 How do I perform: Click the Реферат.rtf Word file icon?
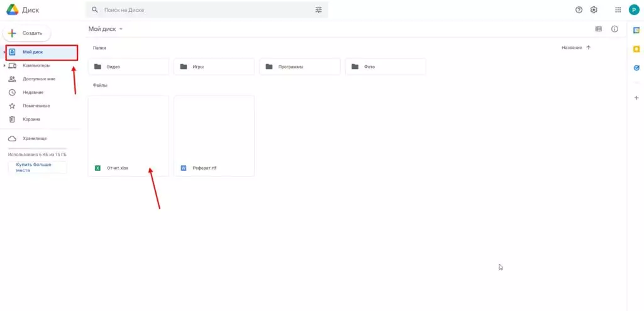[x=184, y=168]
